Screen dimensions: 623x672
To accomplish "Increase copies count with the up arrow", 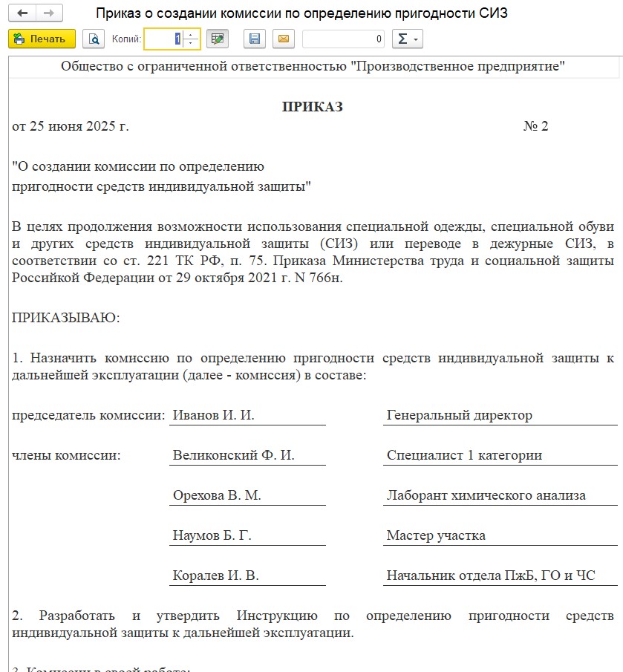I will 191,34.
